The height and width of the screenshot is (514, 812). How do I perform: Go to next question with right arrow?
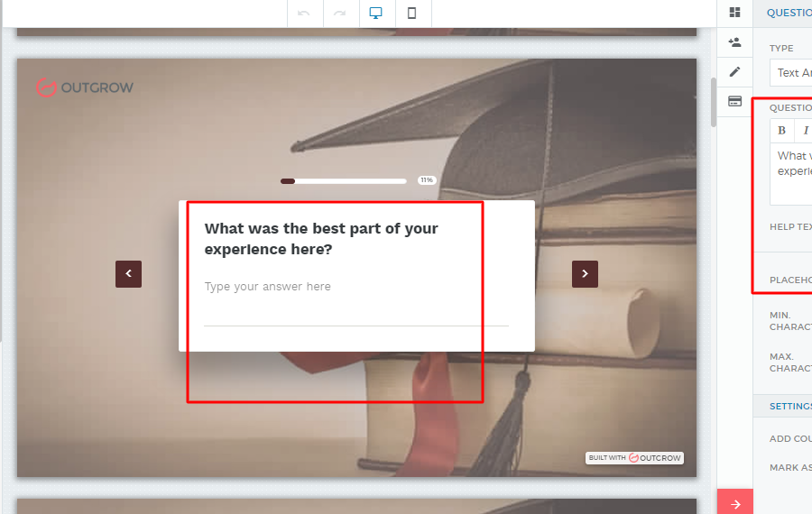[585, 273]
